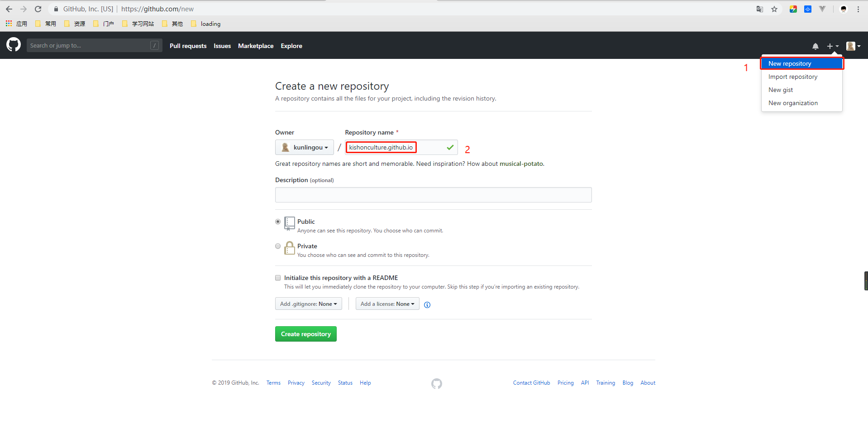Select New gist menu entry
868x439 pixels.
tap(801, 90)
